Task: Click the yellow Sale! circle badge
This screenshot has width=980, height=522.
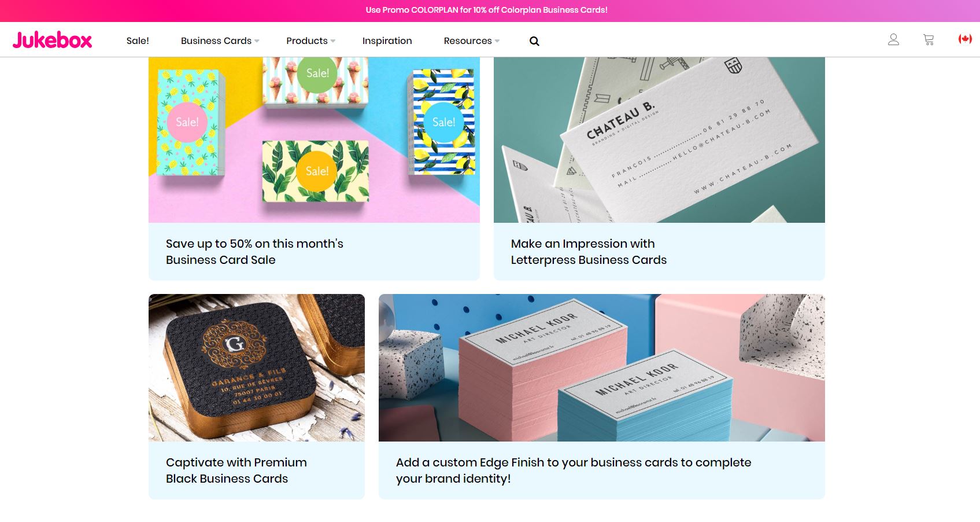Action: coord(317,171)
